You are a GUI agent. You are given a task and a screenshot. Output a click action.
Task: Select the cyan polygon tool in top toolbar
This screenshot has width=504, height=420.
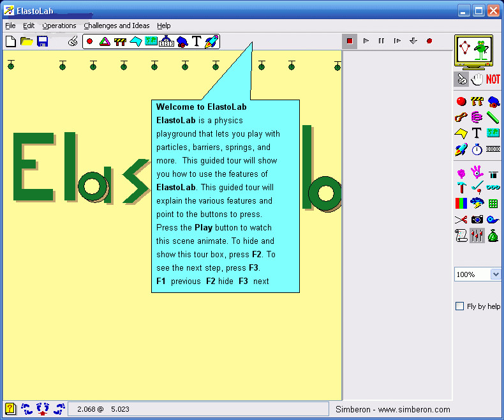pyautogui.click(x=136, y=41)
